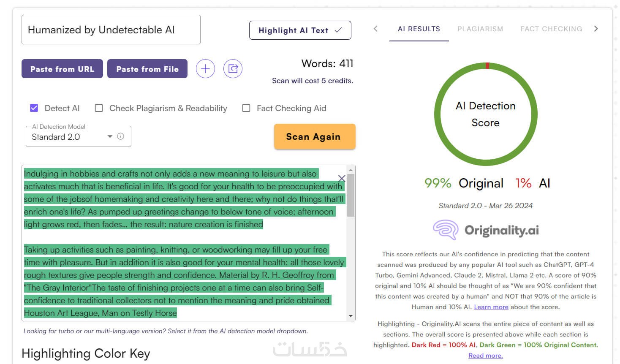Click the info icon beside Standard 2.0
Viewport: 620px width, 364px height.
coord(121,136)
